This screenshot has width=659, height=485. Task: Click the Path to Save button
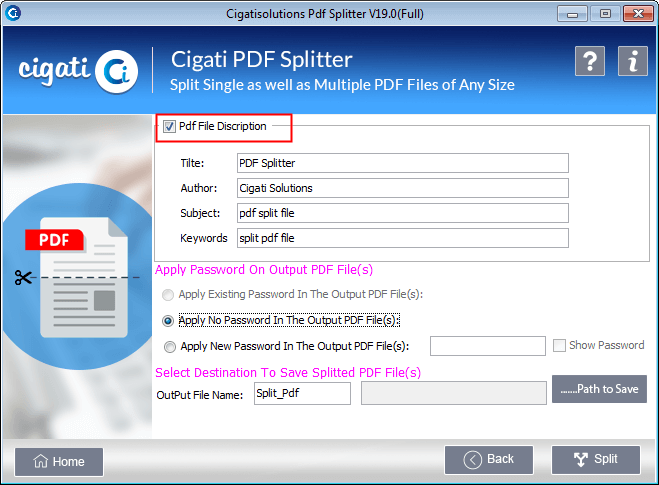599,389
